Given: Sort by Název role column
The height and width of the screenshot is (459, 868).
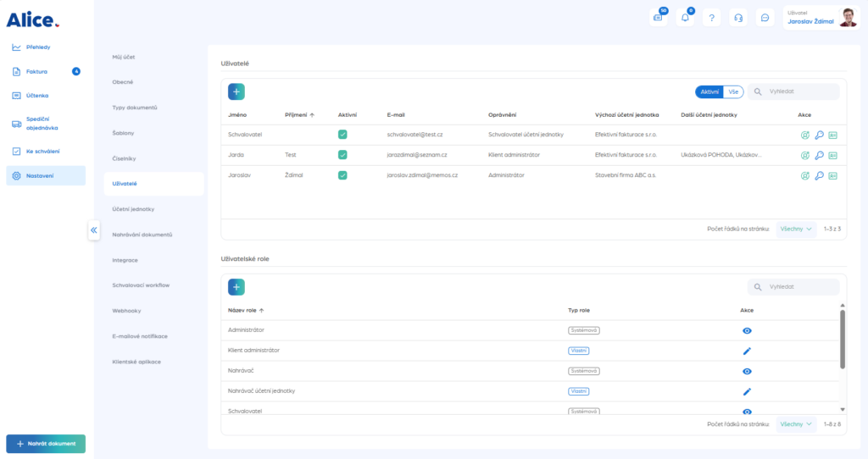Looking at the screenshot, I should point(246,310).
